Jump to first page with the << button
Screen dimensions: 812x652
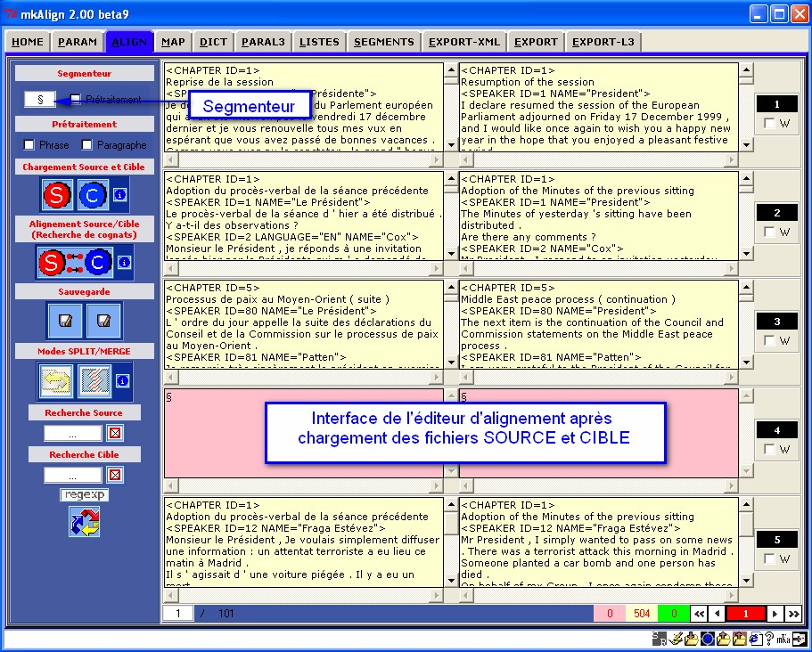699,614
